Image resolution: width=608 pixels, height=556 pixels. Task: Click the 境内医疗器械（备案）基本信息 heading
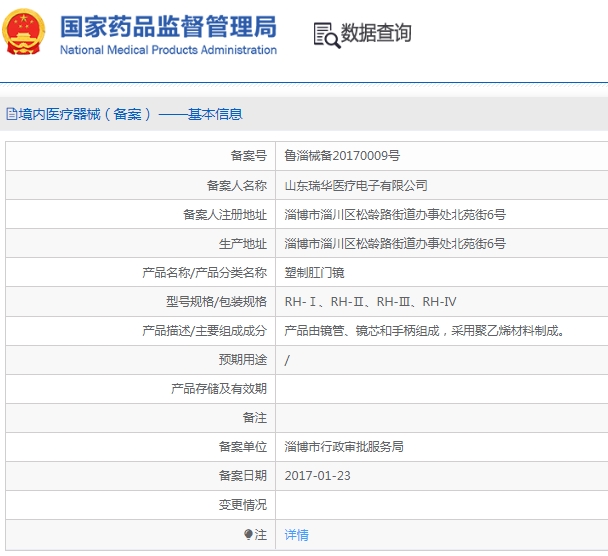tap(131, 114)
